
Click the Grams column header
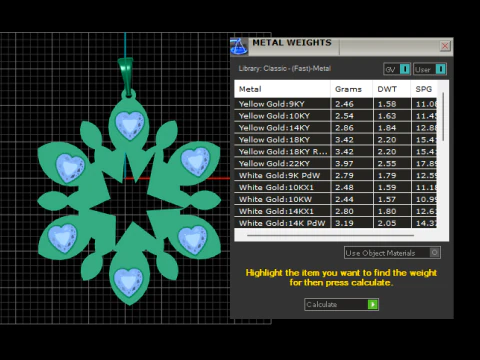[x=352, y=89]
